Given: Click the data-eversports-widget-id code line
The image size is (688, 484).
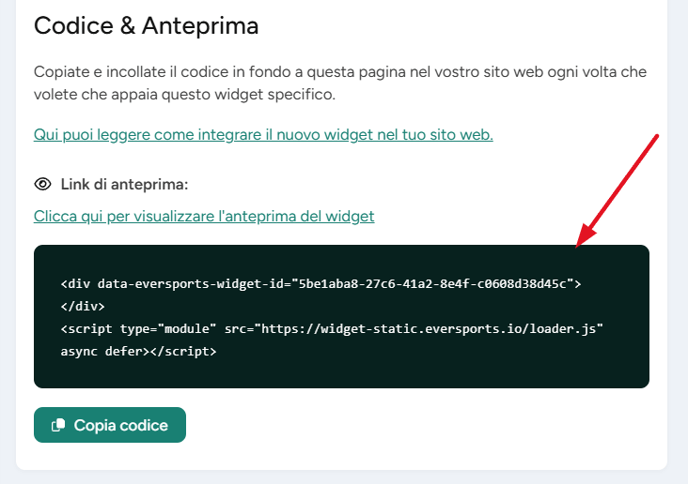Looking at the screenshot, I should (x=321, y=284).
